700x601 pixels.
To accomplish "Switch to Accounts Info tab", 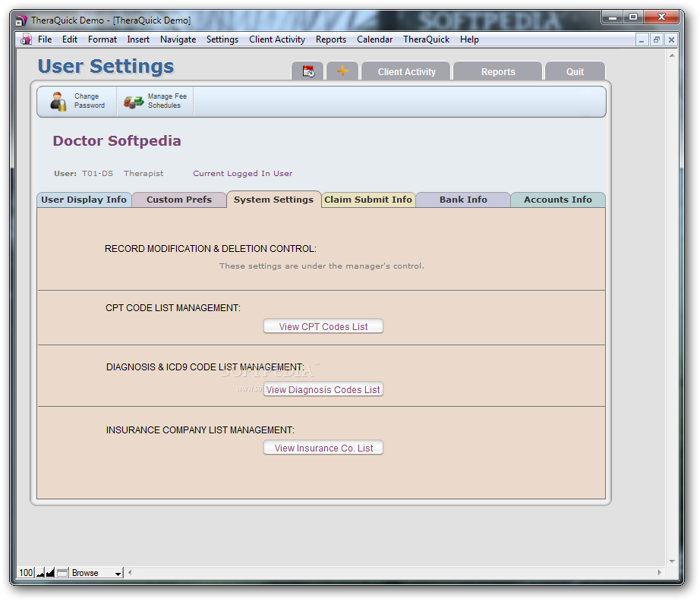I will pos(558,200).
